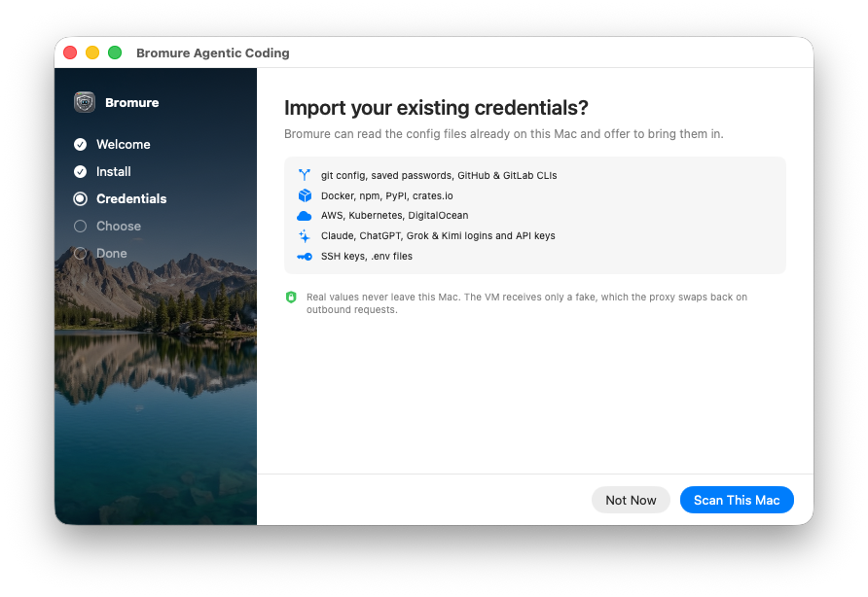Select the Choose step label
The height and width of the screenshot is (597, 868).
point(119,226)
